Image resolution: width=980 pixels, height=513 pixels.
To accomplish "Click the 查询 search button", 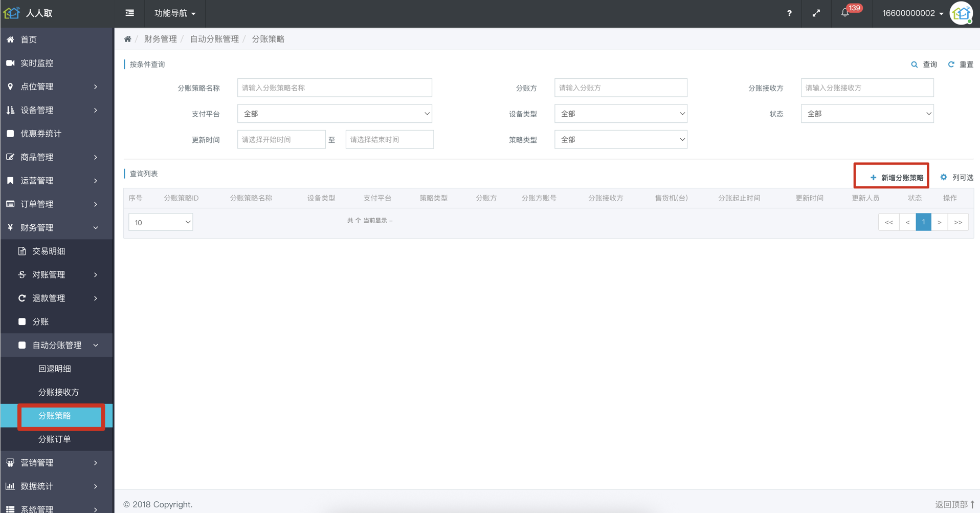I will click(924, 64).
